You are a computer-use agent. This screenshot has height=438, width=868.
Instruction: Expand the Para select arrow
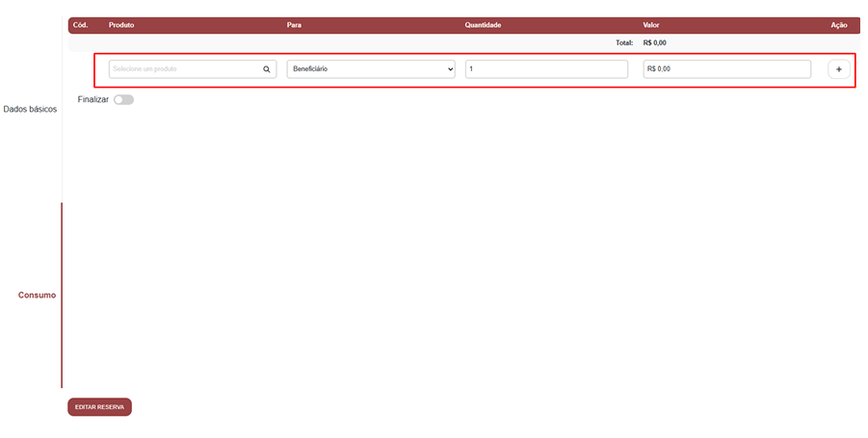click(x=450, y=69)
